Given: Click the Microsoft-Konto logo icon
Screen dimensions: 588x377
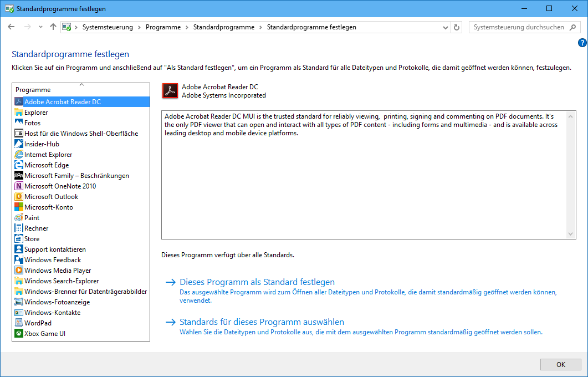Looking at the screenshot, I should (19, 207).
